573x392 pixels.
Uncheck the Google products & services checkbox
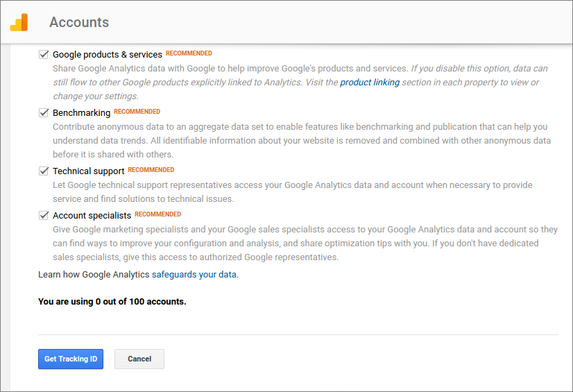coord(44,54)
